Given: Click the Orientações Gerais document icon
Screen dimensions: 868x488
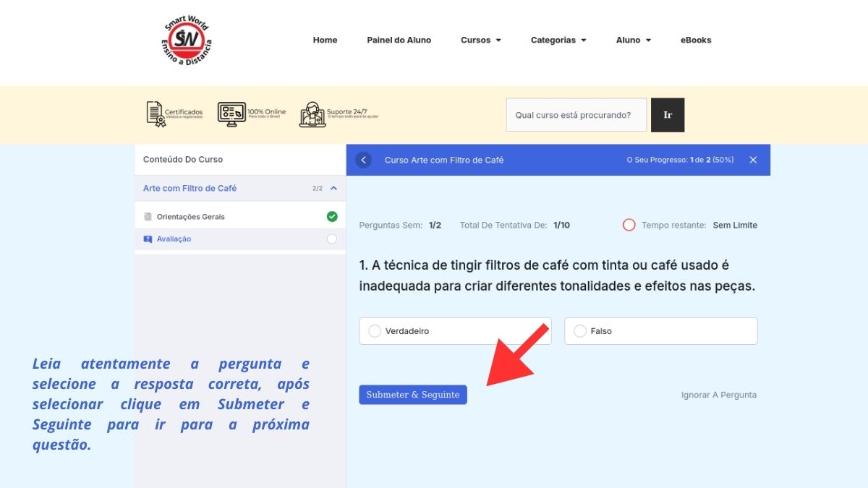Looking at the screenshot, I should [148, 217].
